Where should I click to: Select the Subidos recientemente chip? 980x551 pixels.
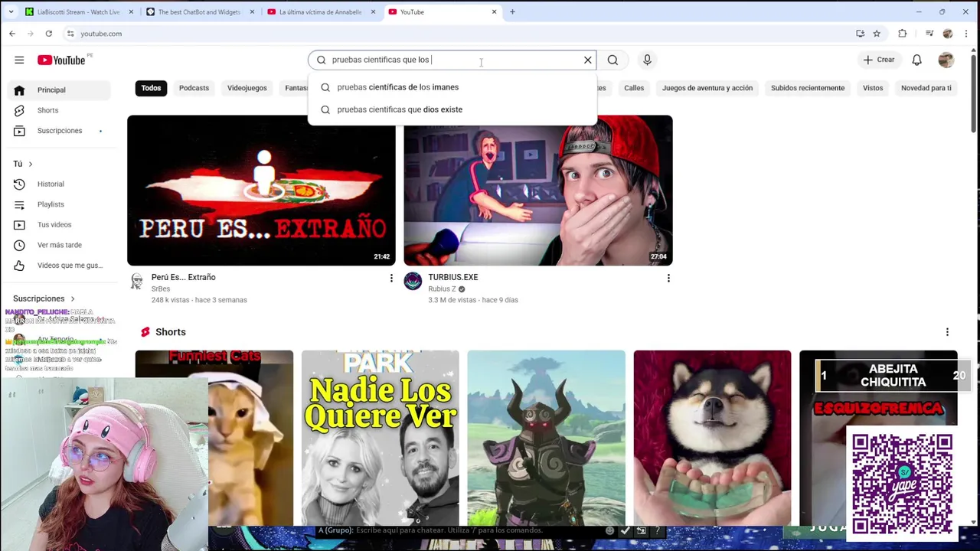pos(808,88)
